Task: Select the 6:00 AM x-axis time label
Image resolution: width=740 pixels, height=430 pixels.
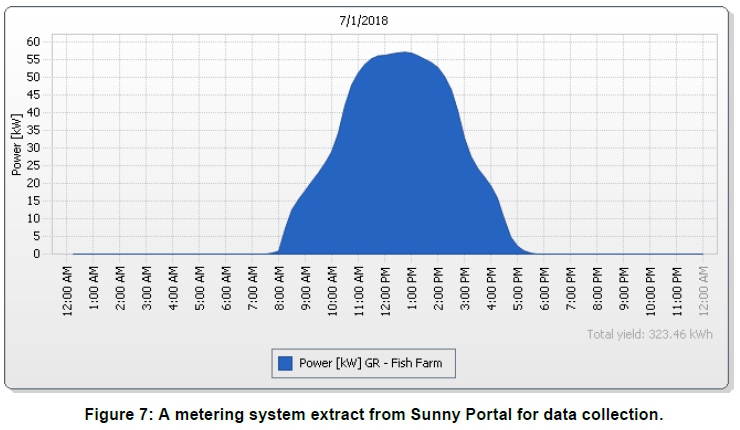Action: point(230,290)
